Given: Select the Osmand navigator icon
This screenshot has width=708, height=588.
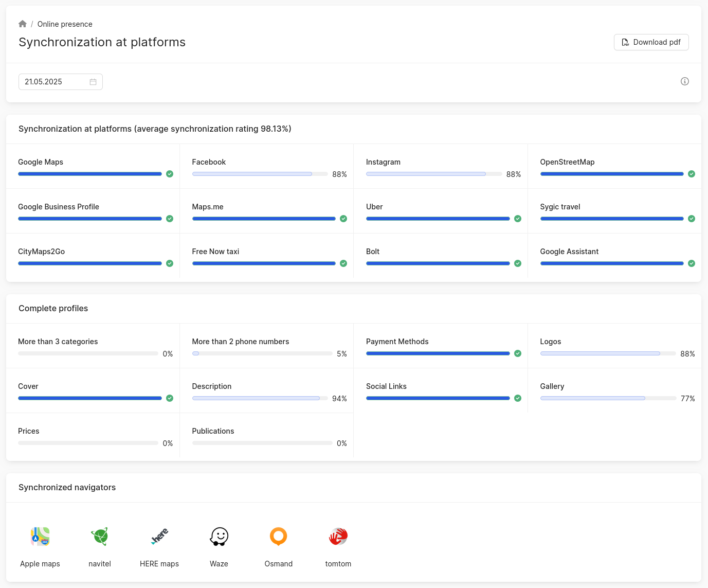Looking at the screenshot, I should click(x=279, y=537).
